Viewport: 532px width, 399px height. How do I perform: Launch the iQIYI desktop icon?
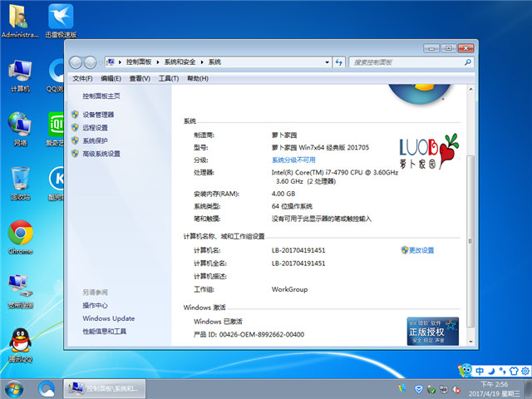pyautogui.click(x=56, y=129)
